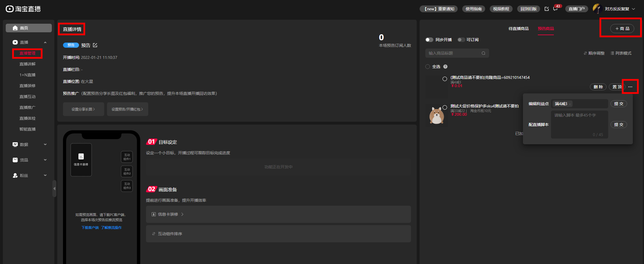
Task: Open 互动组件排序 row
Action: pyautogui.click(x=278, y=234)
